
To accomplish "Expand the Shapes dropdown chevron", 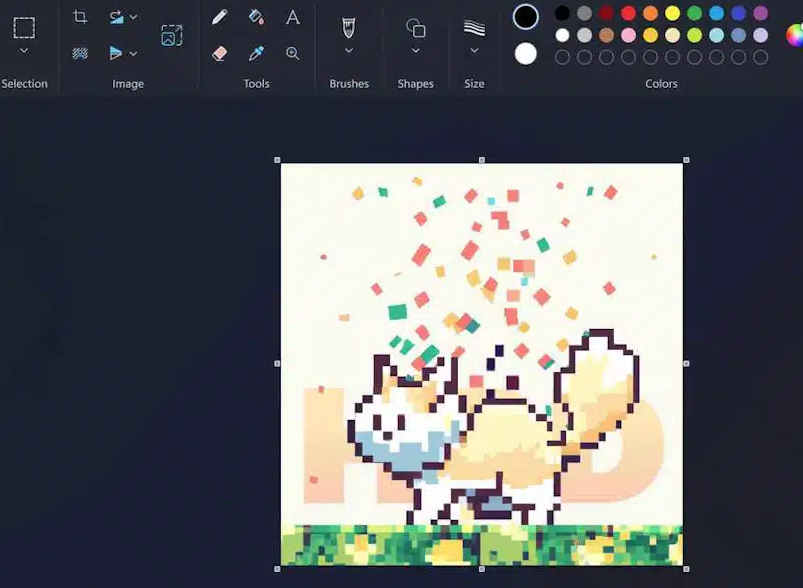I will tap(416, 51).
